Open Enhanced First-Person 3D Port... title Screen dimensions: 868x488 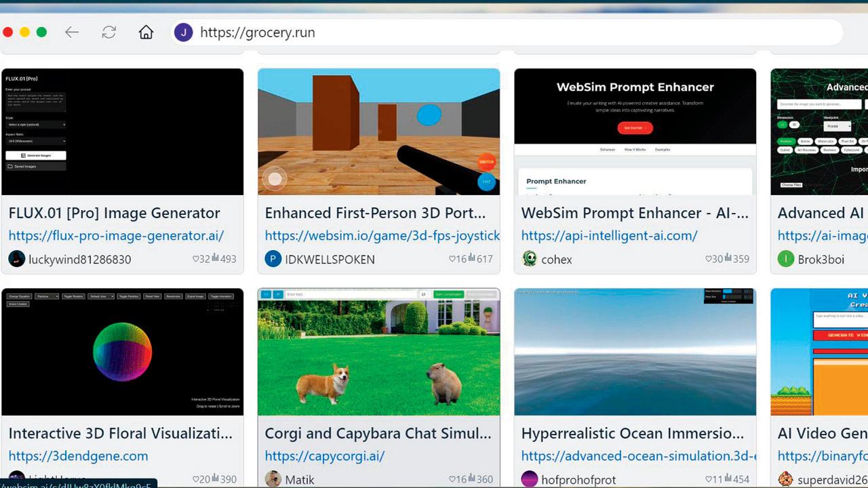(x=375, y=213)
